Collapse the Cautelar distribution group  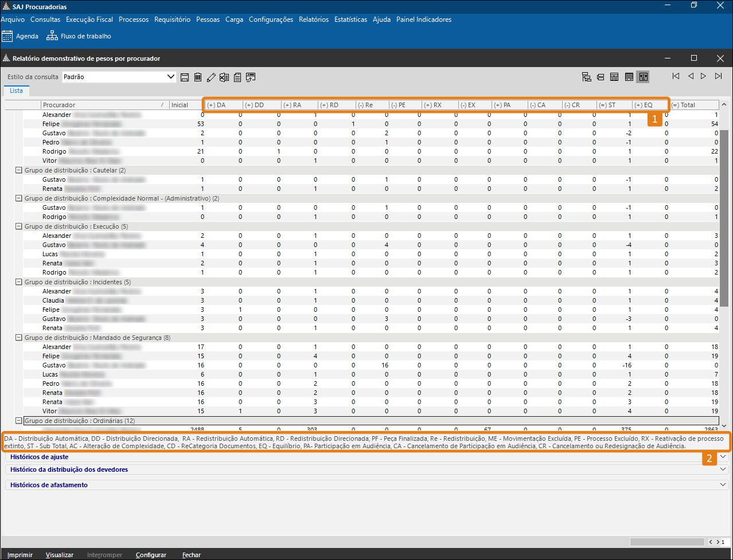18,170
